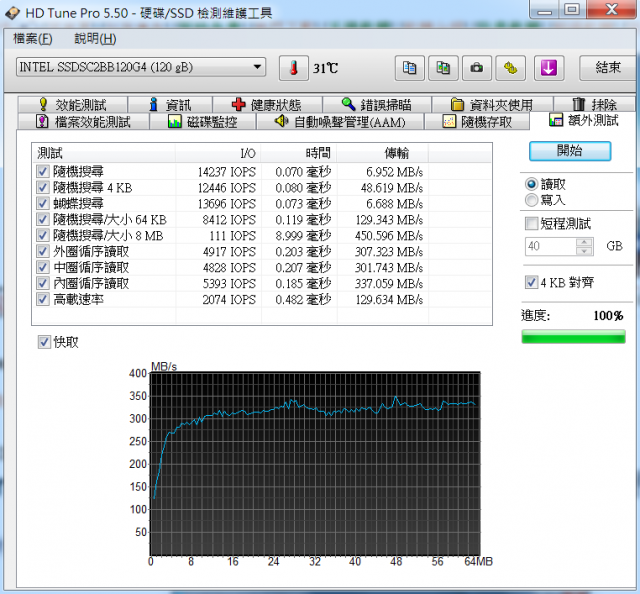Select the 450.596 MB/s transfer value
This screenshot has height=594, width=640.
(x=389, y=236)
